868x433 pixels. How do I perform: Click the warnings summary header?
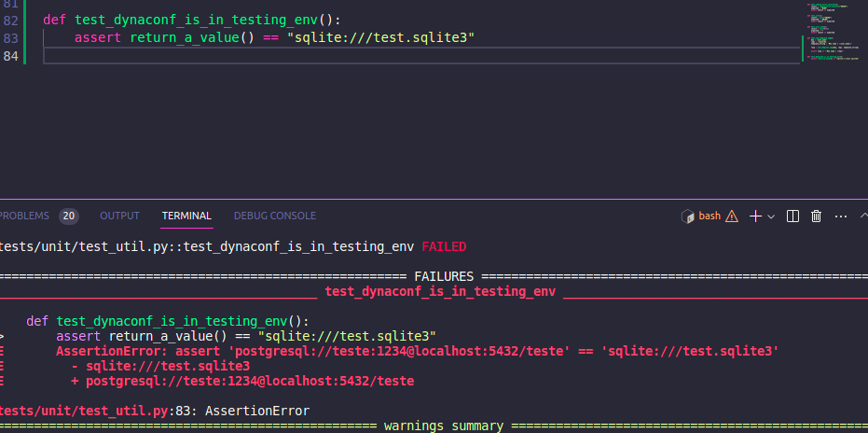tap(444, 426)
